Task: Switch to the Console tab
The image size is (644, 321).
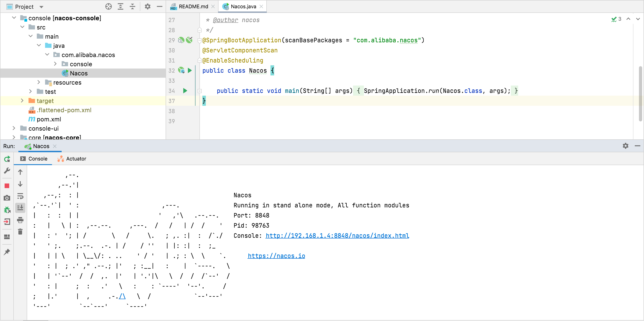Action: [34, 159]
